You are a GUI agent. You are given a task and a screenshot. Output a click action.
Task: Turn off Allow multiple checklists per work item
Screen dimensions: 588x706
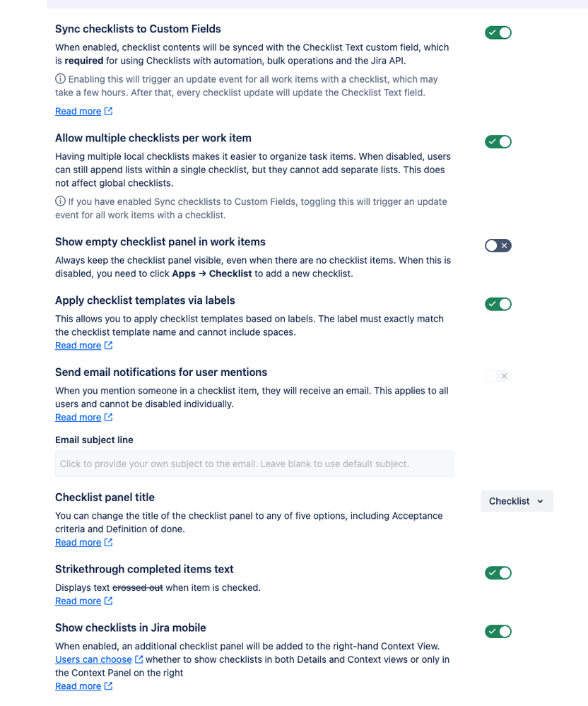pos(498,142)
